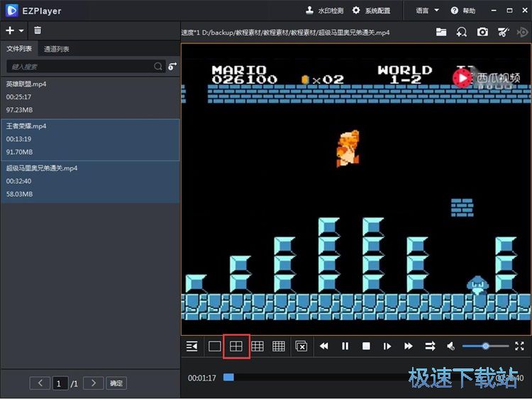Open the 语言 language dropdown
This screenshot has width=532, height=399.
coord(427,11)
